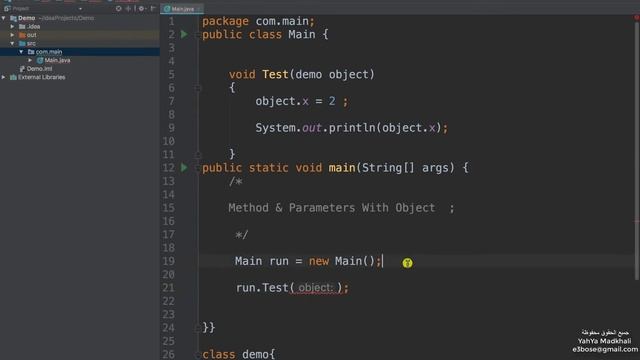Expand External Libraries
The width and height of the screenshot is (640, 360).
[4, 77]
